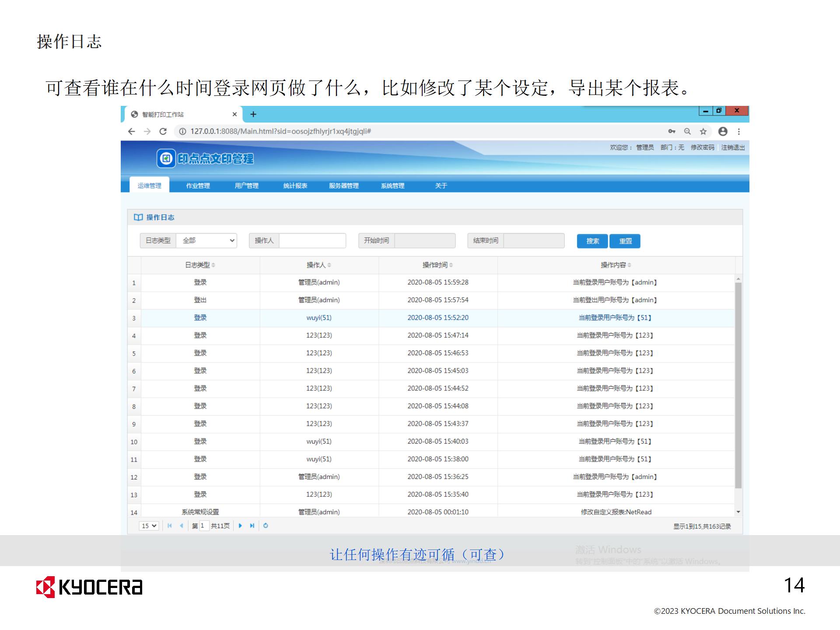Screen dimensions: 840x630
Task: Open the browser profile avatar icon
Action: pyautogui.click(x=723, y=131)
